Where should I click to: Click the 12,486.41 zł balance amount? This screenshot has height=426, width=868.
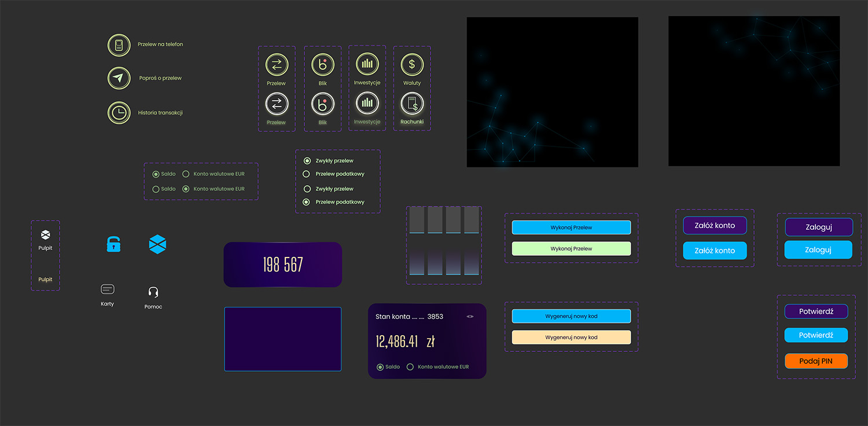point(405,341)
